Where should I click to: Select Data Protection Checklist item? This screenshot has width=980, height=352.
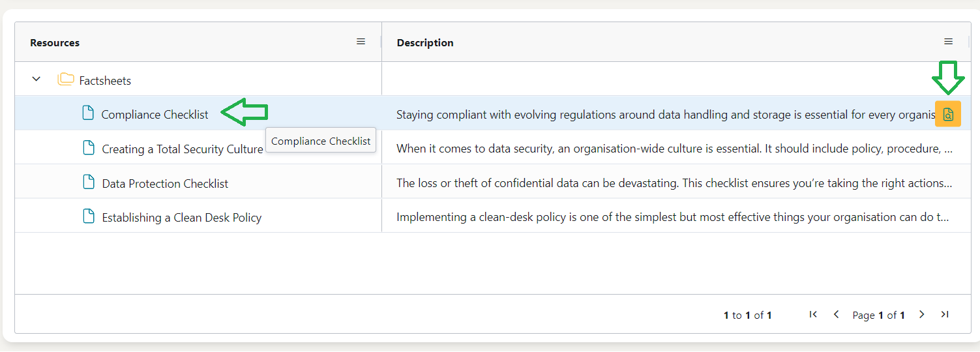tap(165, 184)
